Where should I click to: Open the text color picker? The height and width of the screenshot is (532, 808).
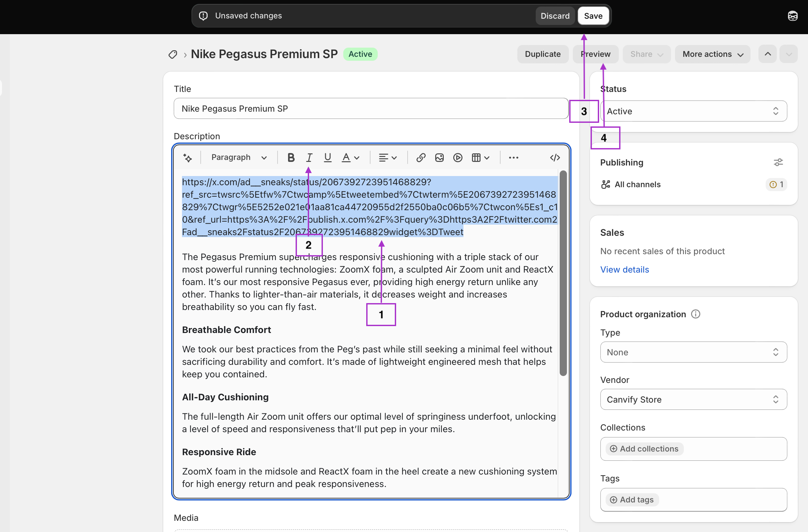pyautogui.click(x=350, y=158)
